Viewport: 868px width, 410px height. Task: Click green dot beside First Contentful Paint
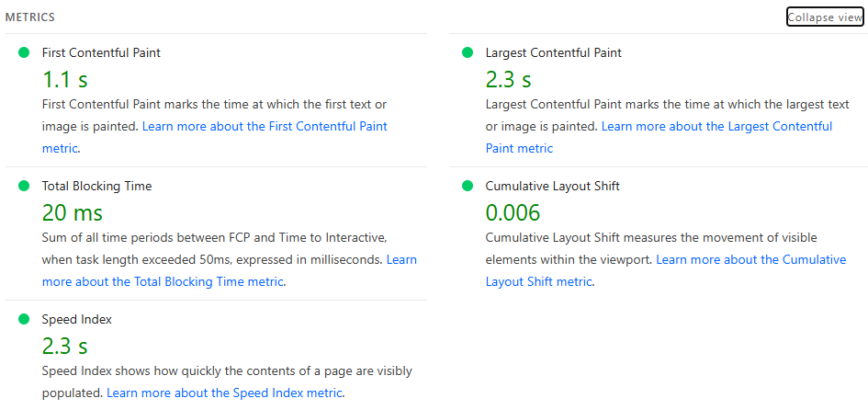(24, 52)
